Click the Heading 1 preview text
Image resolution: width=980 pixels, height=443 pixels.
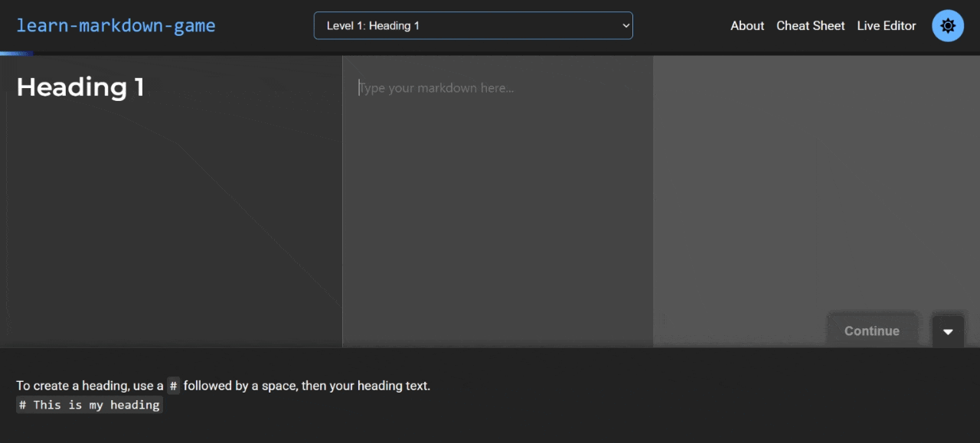point(80,86)
